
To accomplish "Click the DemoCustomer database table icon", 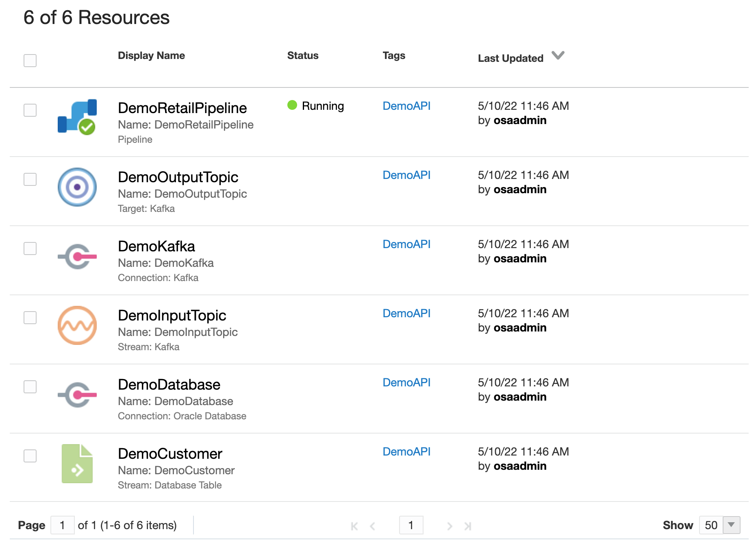I will 77,464.
